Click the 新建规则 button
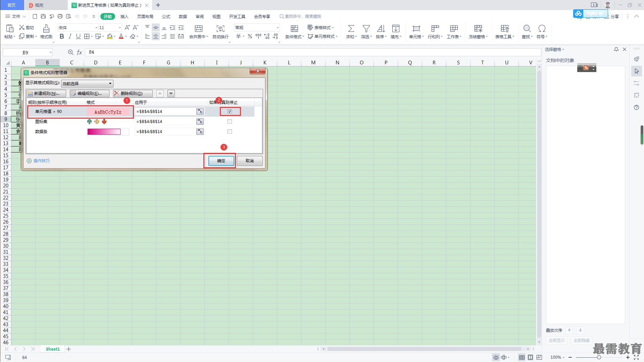The image size is (644, 362). pos(46,94)
